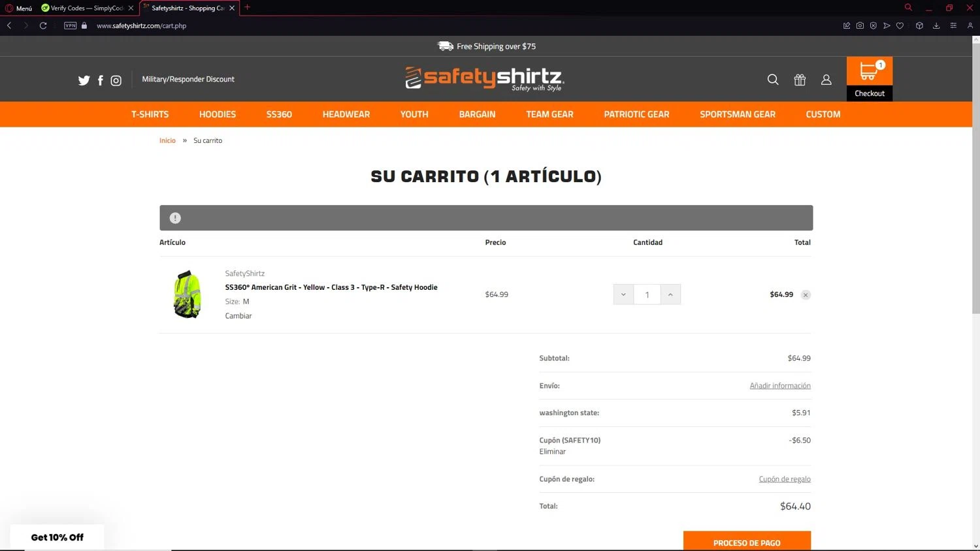
Task: Click the Military/Responder Discount link
Action: (x=188, y=79)
